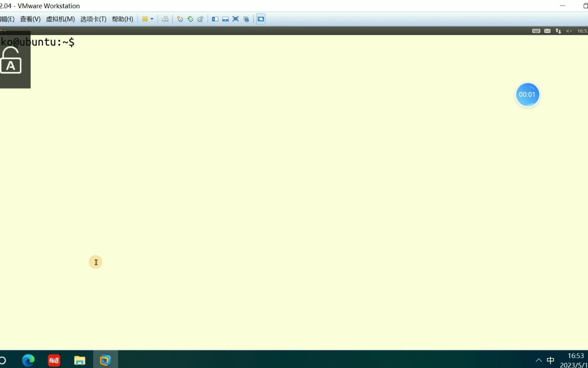Open the Chinese input method indicator
Viewport: 588px width, 368px height.
[x=551, y=360]
